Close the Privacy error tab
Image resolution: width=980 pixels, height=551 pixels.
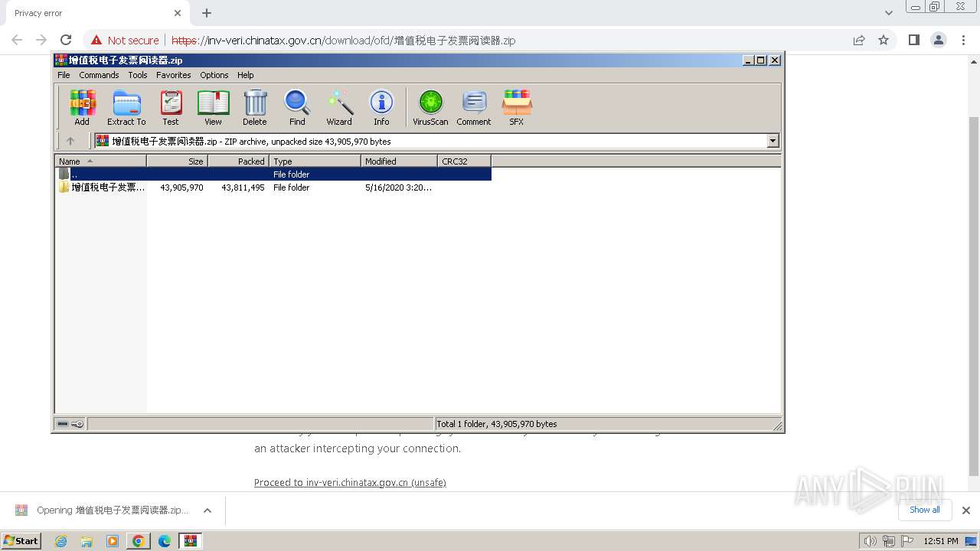[178, 13]
